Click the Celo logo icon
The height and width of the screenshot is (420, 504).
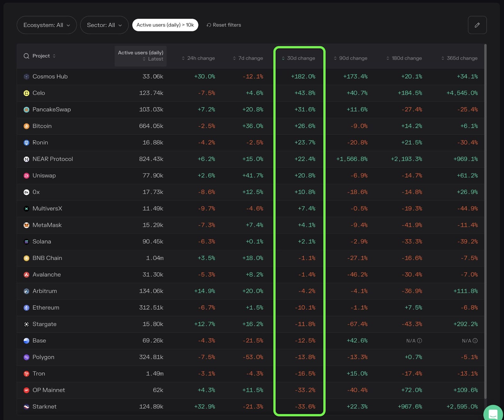(26, 93)
